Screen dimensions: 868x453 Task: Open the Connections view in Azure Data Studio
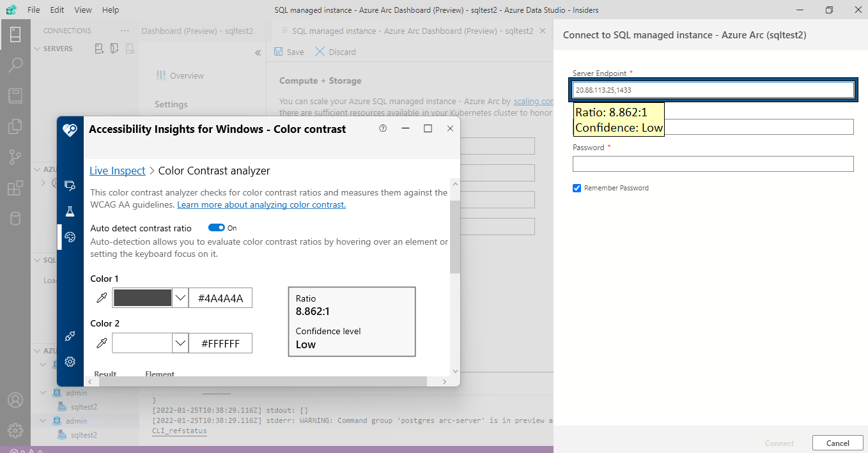[x=15, y=34]
